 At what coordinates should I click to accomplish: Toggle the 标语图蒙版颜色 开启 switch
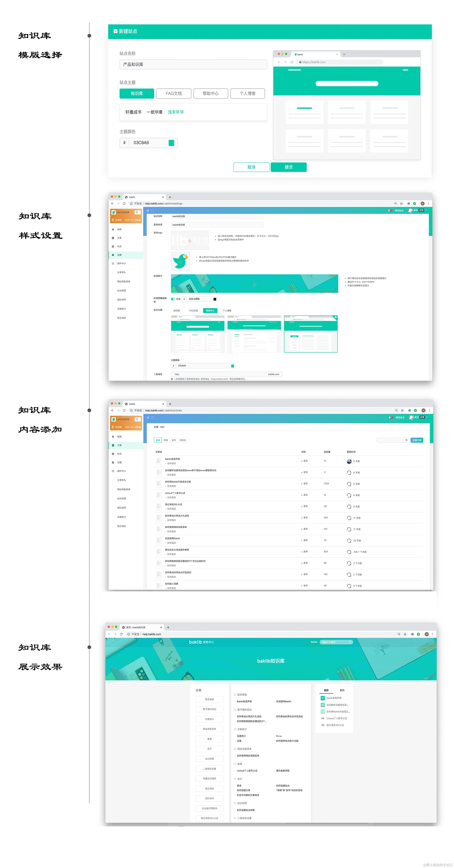pyautogui.click(x=173, y=299)
